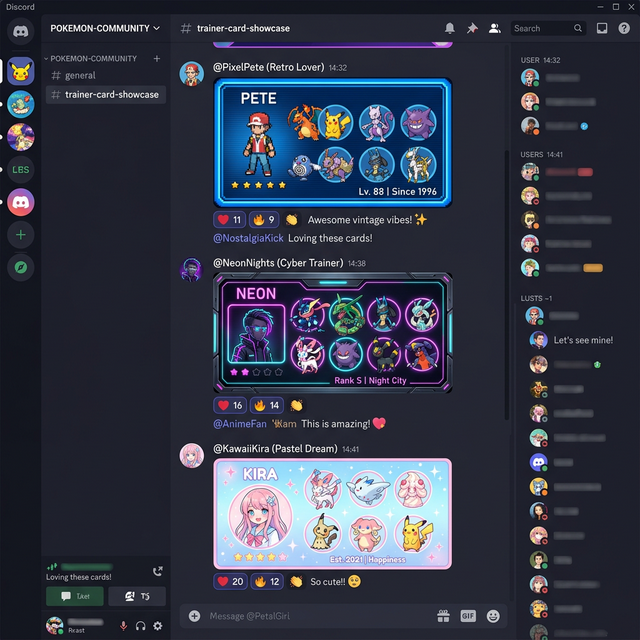Open @KawaiiKira (Pastel Dream) username profile

[x=275, y=449]
